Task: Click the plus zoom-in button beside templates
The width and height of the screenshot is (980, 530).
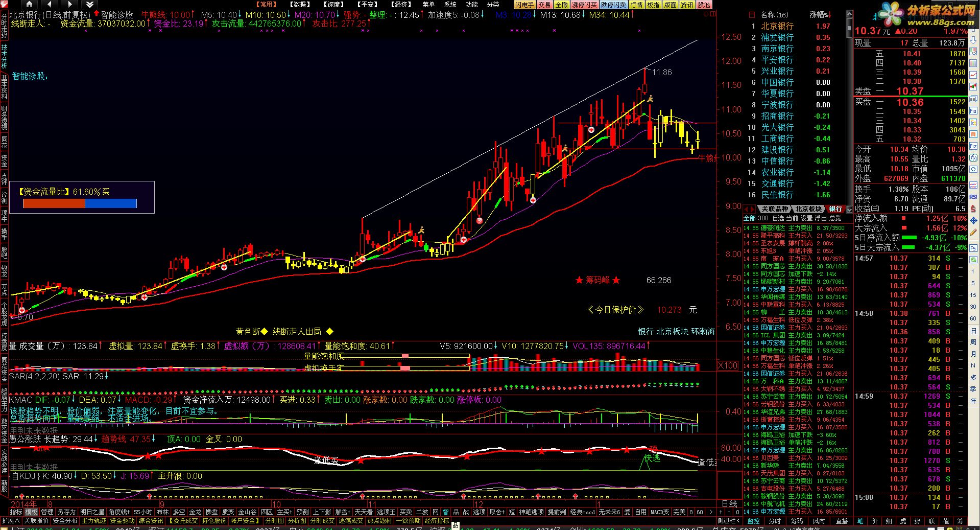Action: (x=721, y=512)
